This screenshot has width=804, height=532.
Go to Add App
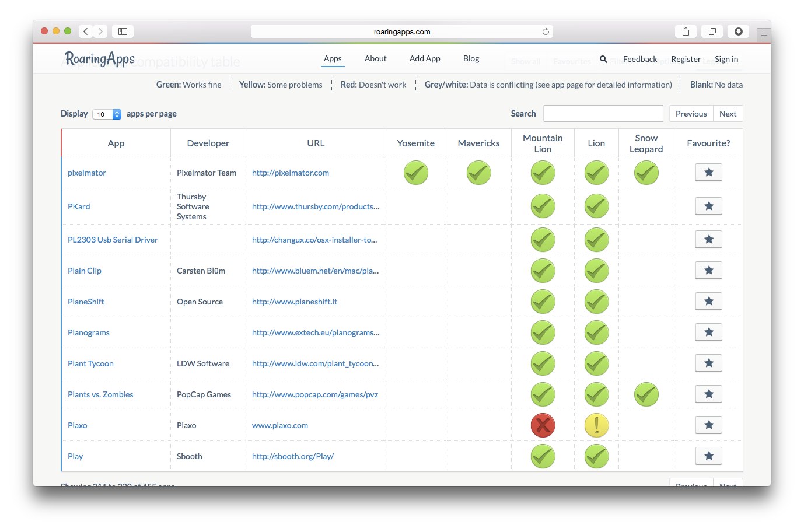click(x=425, y=59)
